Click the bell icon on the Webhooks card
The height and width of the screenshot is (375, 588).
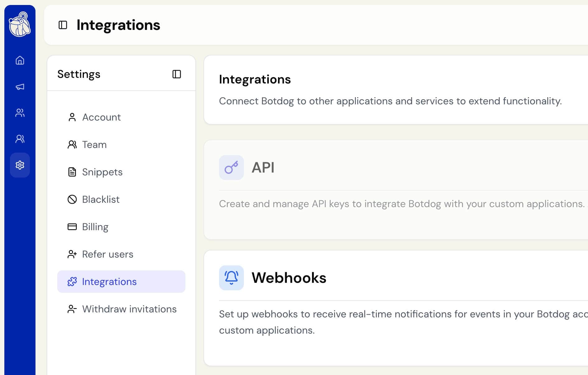pos(231,278)
